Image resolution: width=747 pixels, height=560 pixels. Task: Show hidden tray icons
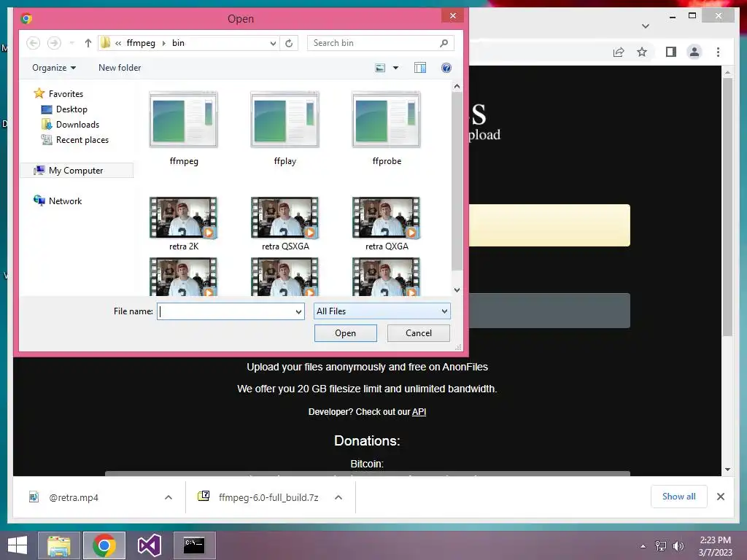pos(643,546)
